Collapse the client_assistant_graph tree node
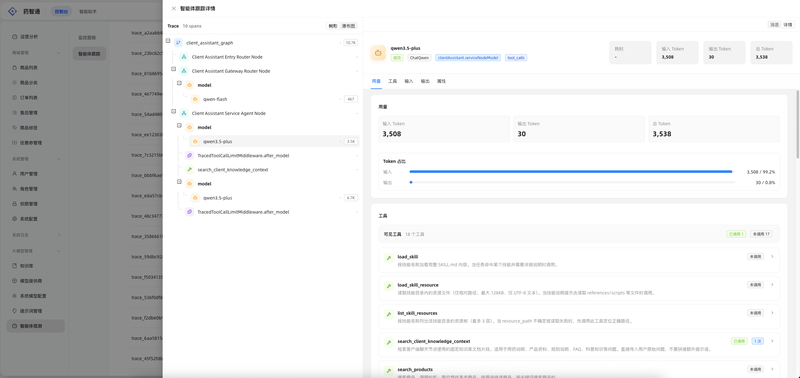800x378 pixels. (168, 40)
